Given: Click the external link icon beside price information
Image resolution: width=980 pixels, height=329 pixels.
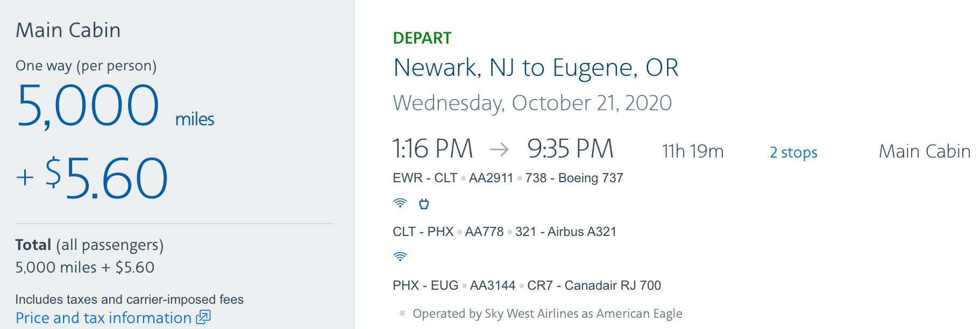Looking at the screenshot, I should point(203,317).
